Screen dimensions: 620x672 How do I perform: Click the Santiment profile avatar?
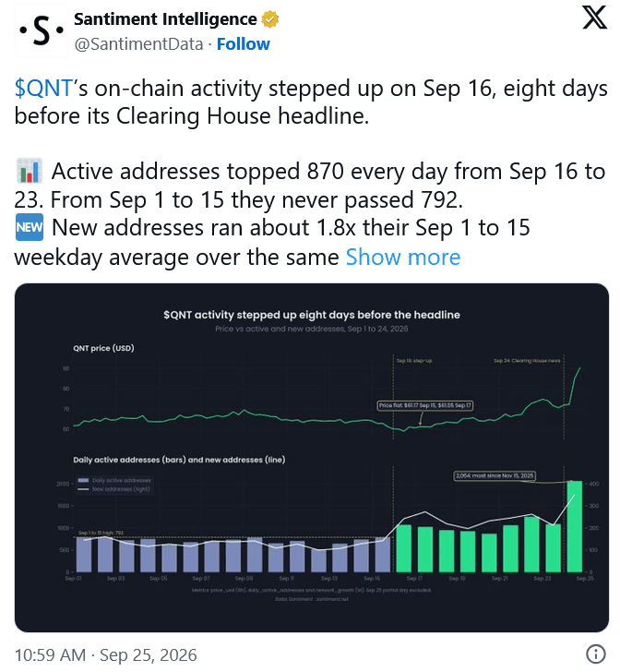42,30
